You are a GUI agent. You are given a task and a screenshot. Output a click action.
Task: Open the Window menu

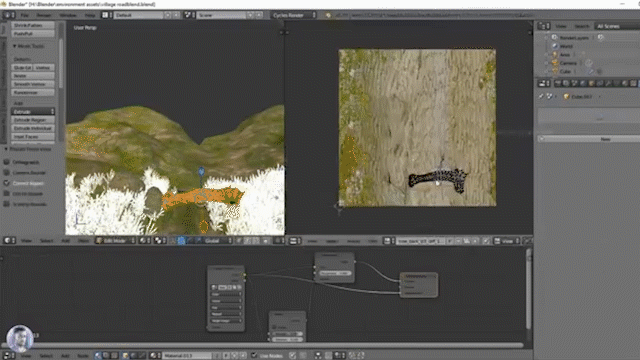pos(68,15)
